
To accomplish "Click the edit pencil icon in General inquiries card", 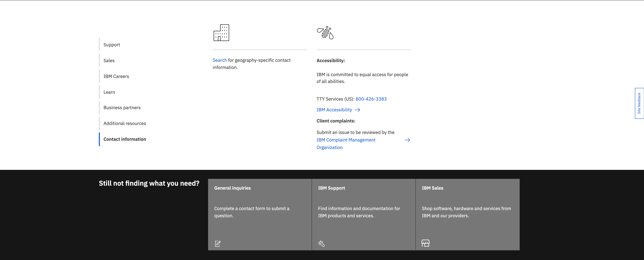I will coord(218,243).
